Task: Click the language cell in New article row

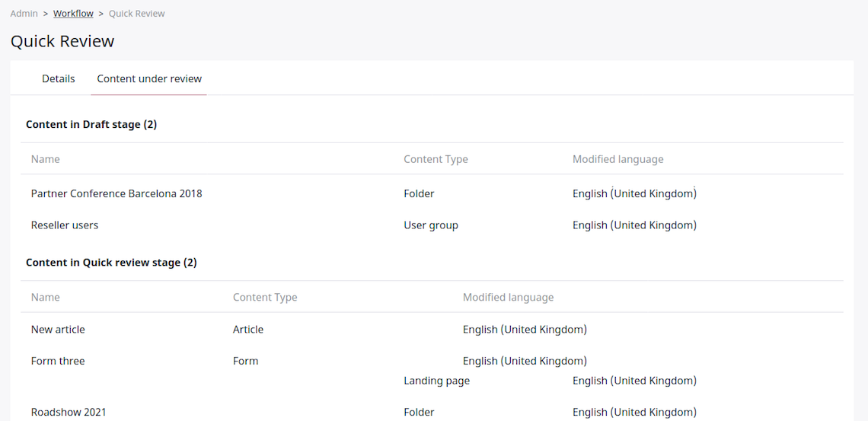Action: pyautogui.click(x=525, y=329)
